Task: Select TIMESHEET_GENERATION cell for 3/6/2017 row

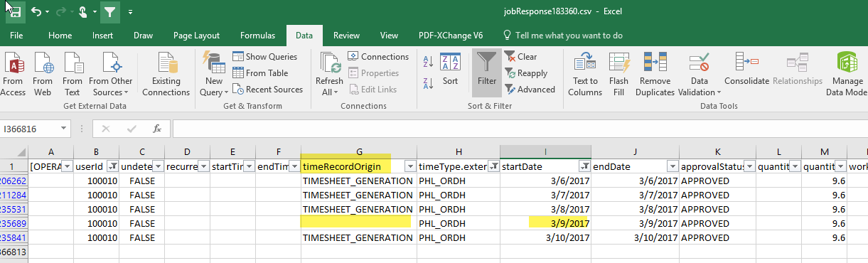Action: tap(359, 181)
